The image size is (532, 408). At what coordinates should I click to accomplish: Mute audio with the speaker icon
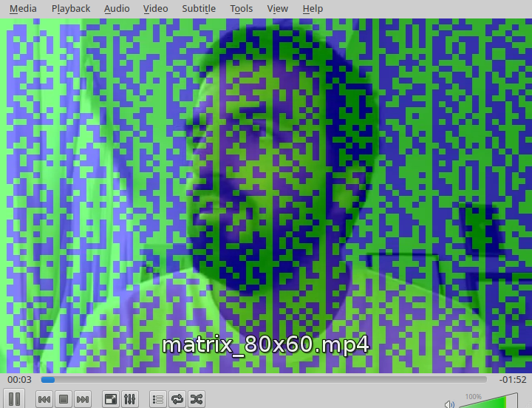pos(449,404)
